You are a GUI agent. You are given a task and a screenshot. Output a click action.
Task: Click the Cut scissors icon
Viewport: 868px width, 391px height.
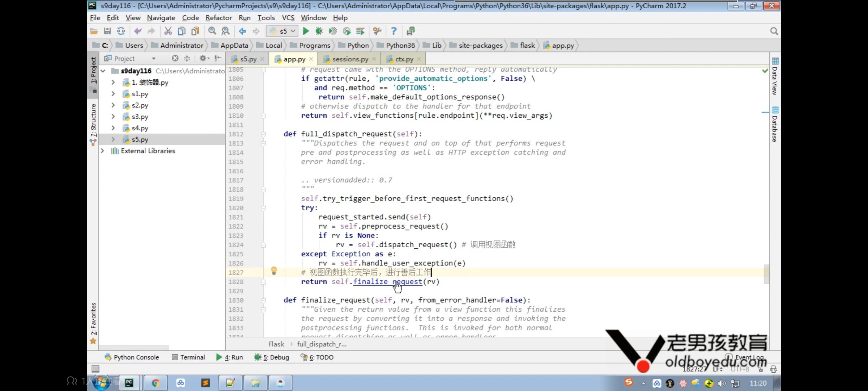[x=168, y=31]
